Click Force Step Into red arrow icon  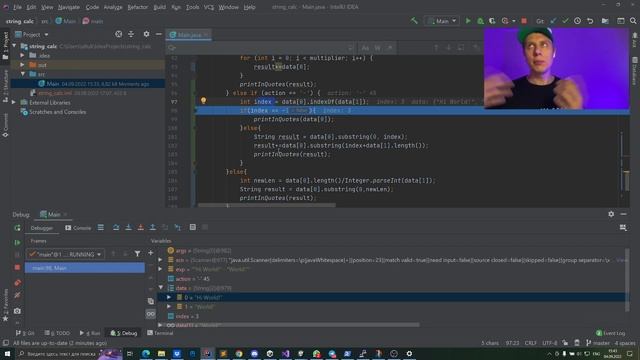pyautogui.click(x=140, y=227)
